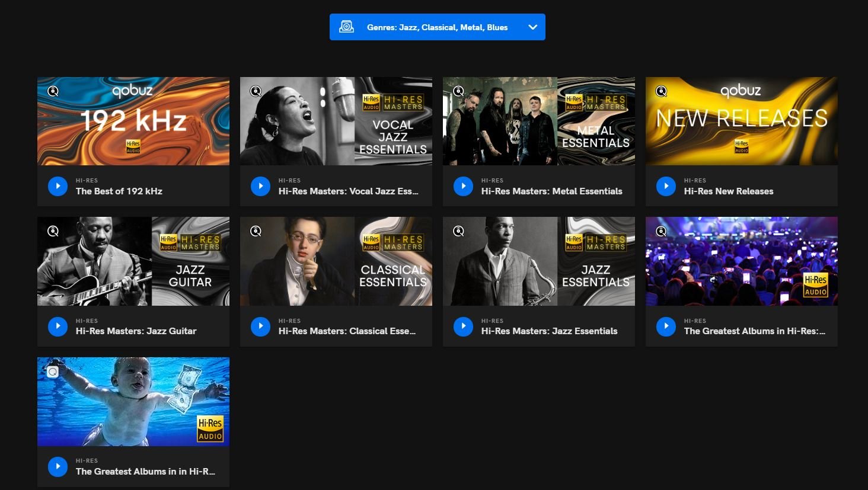The image size is (868, 490).
Task: Open the title The Greatest Albums in Hi-Res:...
Action: [755, 331]
